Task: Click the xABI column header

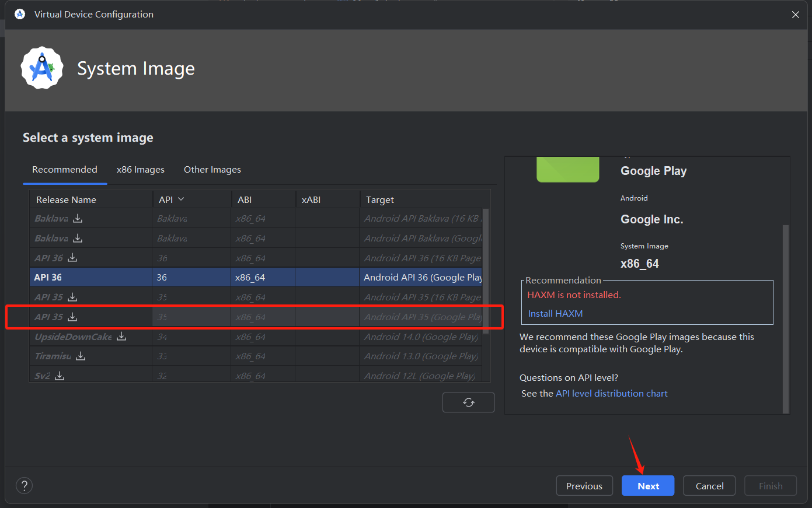Action: [x=327, y=199]
